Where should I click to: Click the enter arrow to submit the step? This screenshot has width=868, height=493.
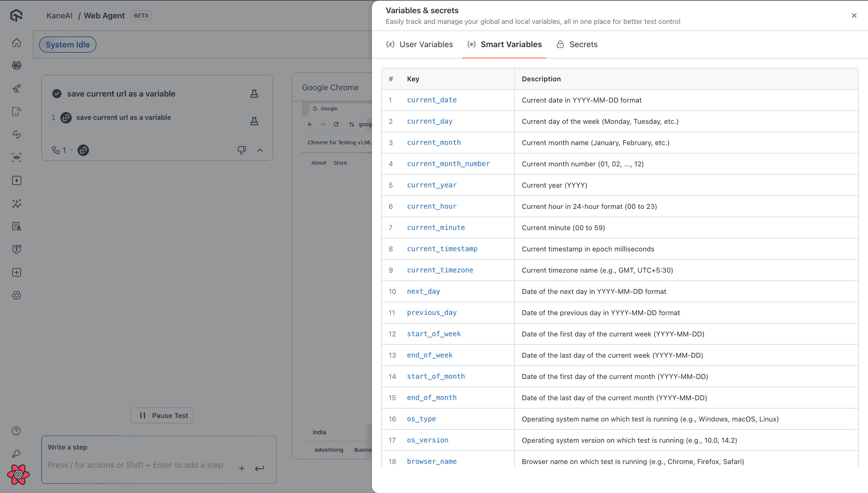(x=259, y=468)
